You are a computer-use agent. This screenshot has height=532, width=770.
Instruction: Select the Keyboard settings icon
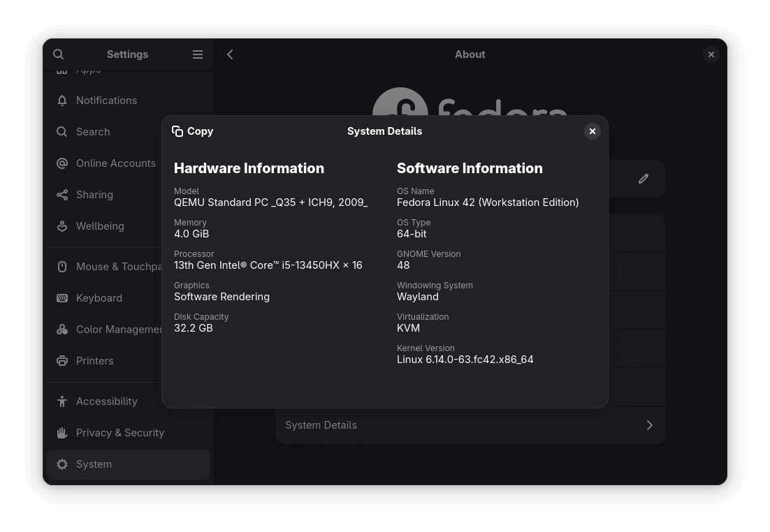[62, 297]
